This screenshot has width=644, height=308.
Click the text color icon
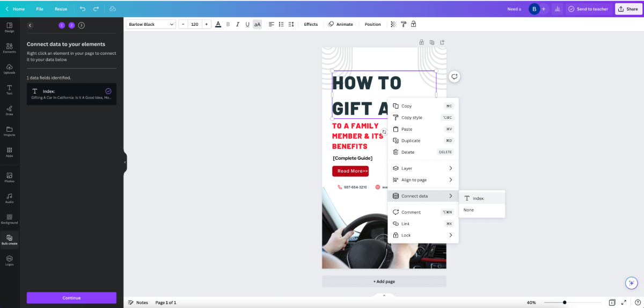[x=218, y=24]
